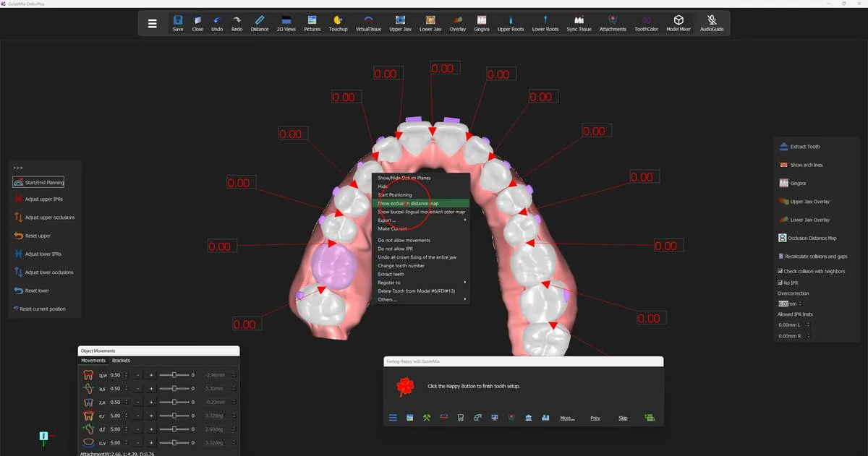Show Upper Roots from toolbar
868x456 pixels.
(511, 23)
